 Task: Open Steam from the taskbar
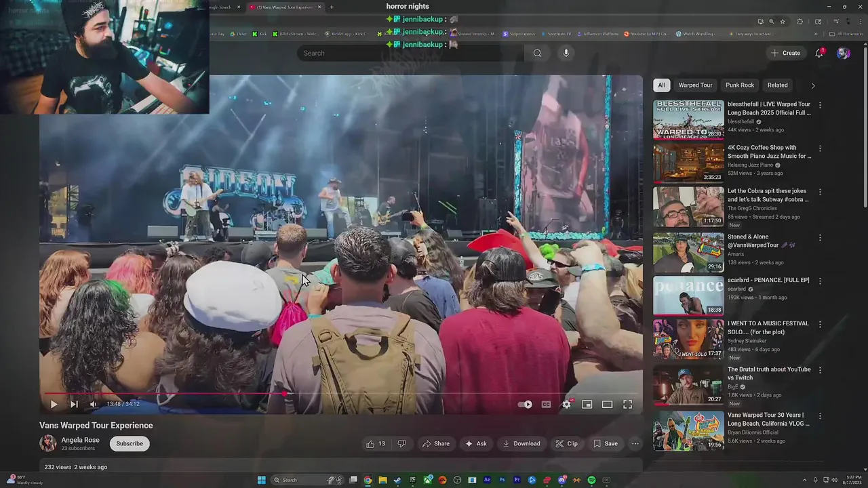point(397,480)
